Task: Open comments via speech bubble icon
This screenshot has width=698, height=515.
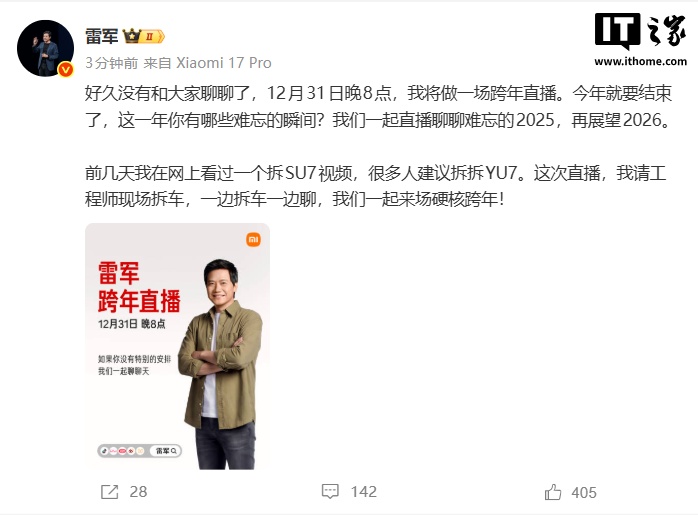Action: click(330, 491)
